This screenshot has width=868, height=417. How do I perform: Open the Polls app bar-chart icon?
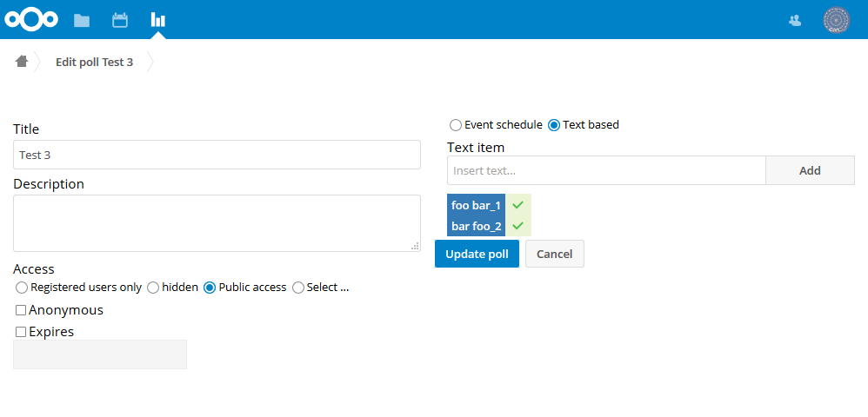(x=157, y=21)
